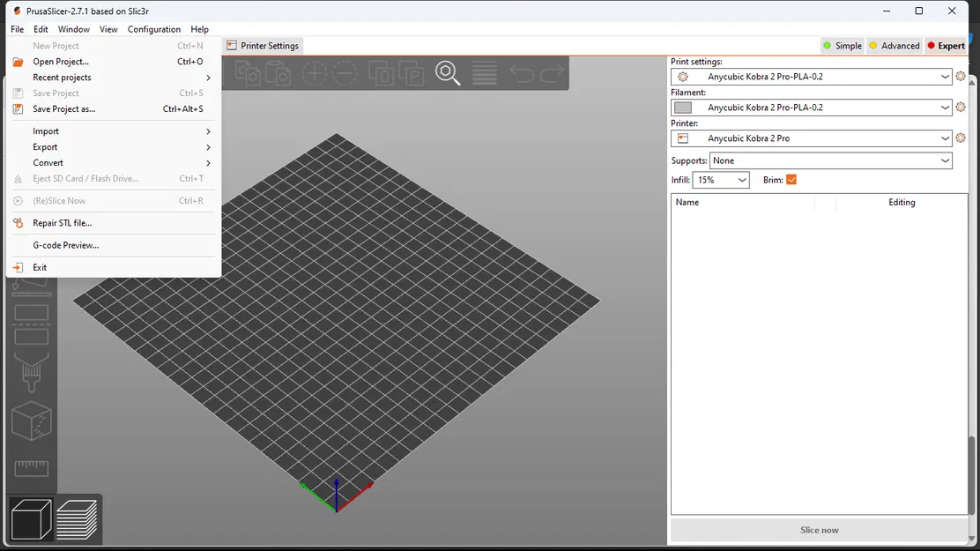
Task: Open the layers editing toolbar icon
Action: (485, 73)
